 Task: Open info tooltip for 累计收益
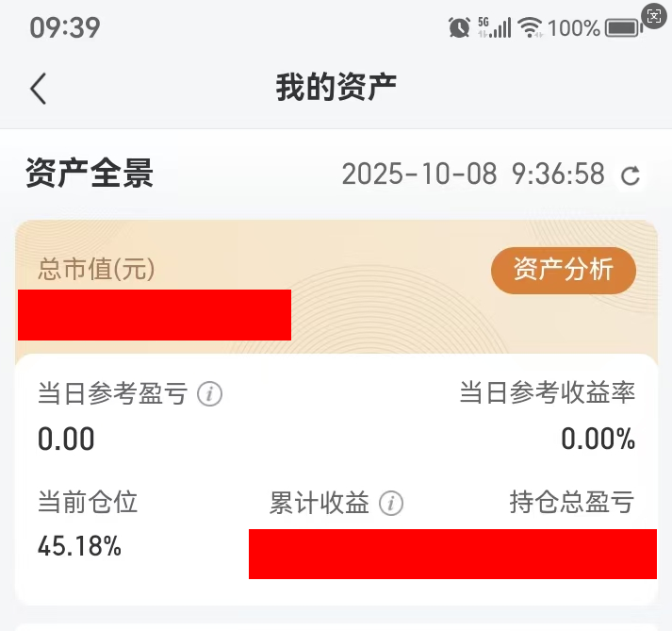pyautogui.click(x=391, y=504)
